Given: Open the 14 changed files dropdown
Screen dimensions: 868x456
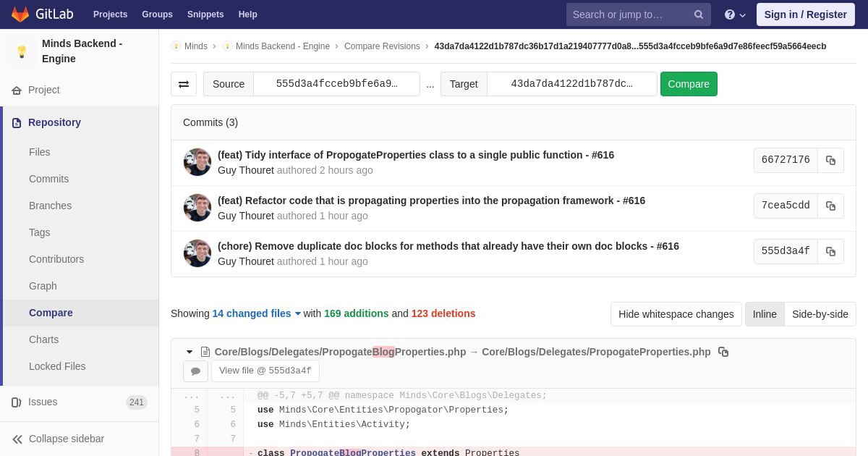Looking at the screenshot, I should (x=257, y=313).
